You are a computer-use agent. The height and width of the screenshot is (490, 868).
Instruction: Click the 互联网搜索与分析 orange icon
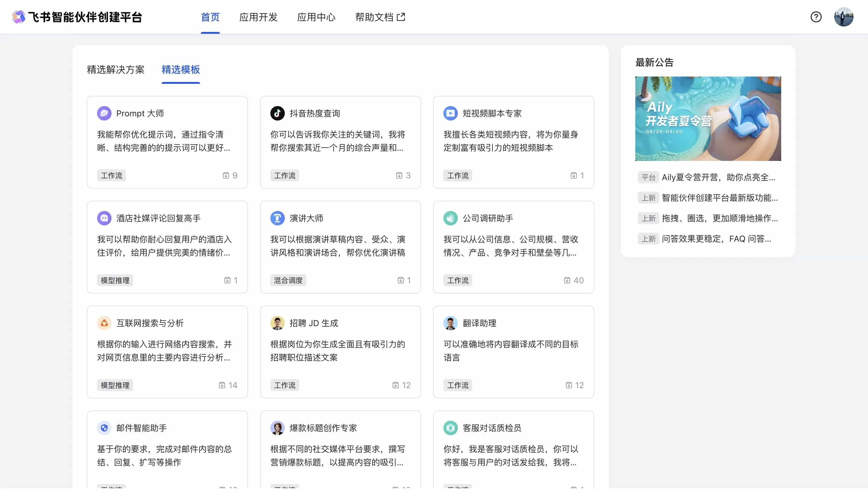(104, 323)
